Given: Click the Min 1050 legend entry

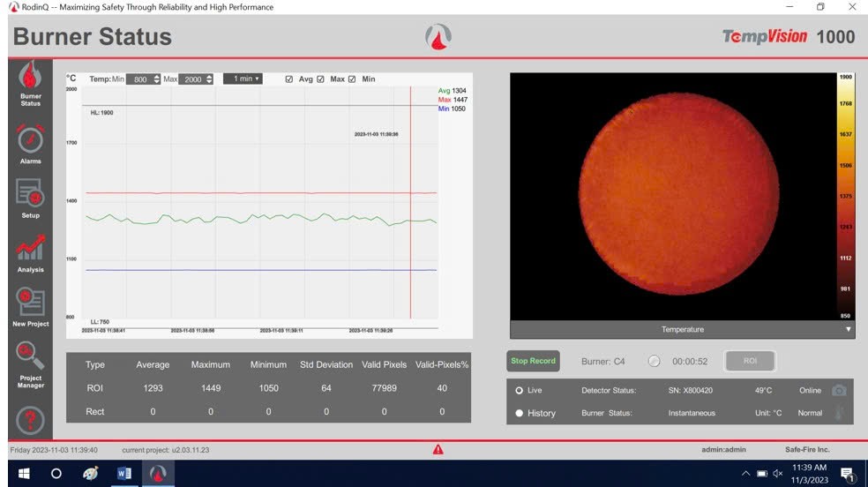Looking at the screenshot, I should 452,109.
